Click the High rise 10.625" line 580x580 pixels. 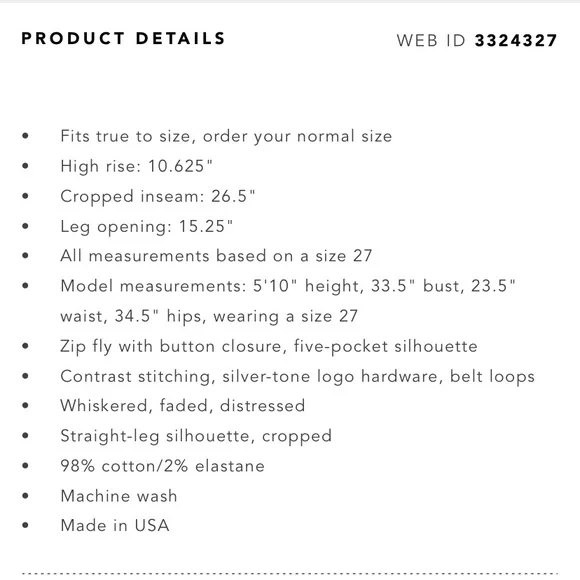[136, 166]
